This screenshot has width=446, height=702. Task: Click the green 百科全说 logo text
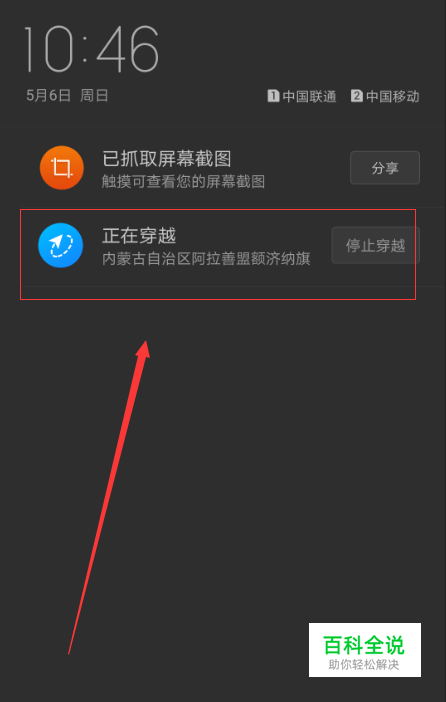(x=364, y=645)
